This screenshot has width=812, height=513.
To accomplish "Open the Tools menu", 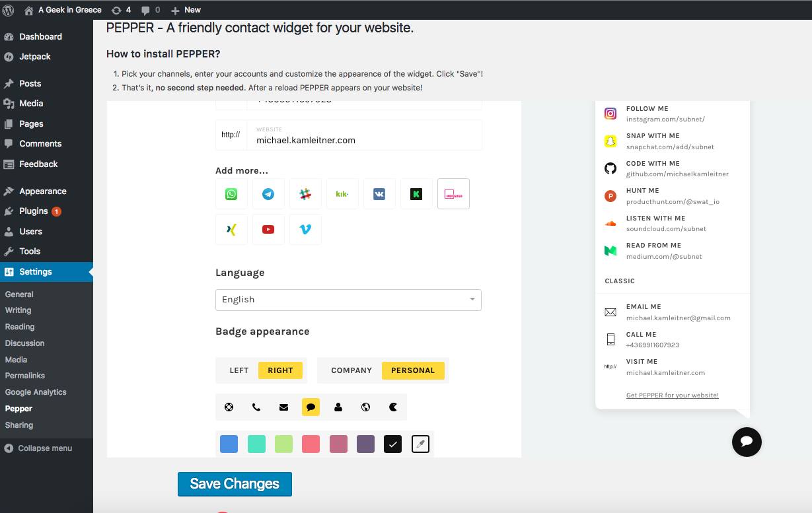I will click(30, 251).
